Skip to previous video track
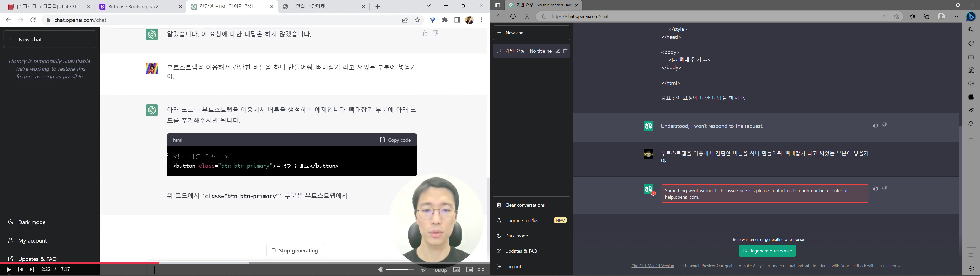 pyautogui.click(x=20, y=270)
